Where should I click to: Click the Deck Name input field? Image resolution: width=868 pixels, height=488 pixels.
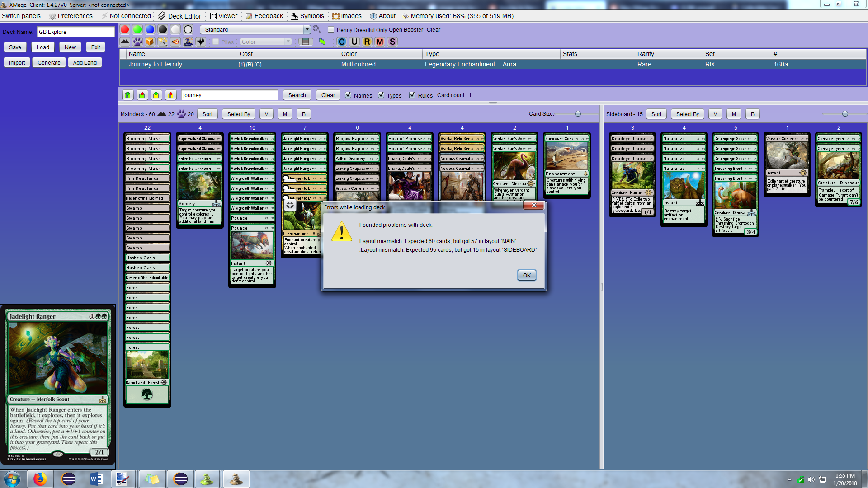[75, 32]
